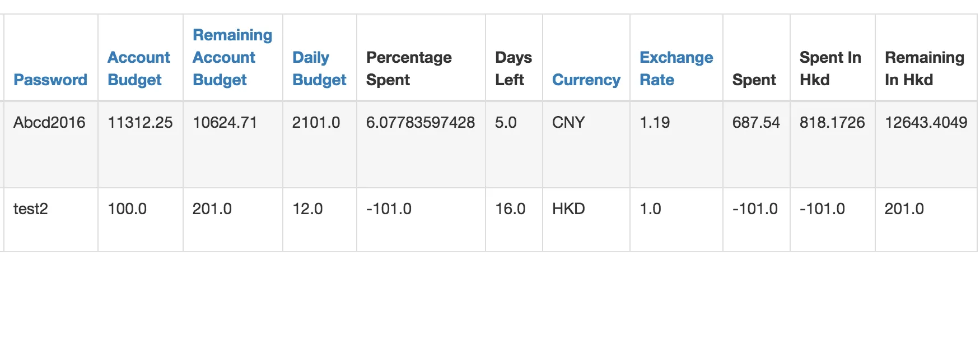
Task: Click Remaining Account Budget header link
Action: click(x=232, y=57)
